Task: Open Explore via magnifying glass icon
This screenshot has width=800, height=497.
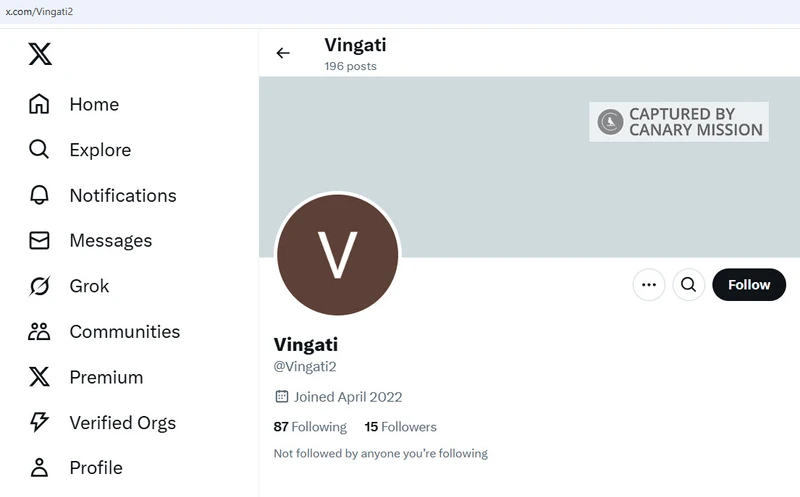Action: tap(39, 150)
